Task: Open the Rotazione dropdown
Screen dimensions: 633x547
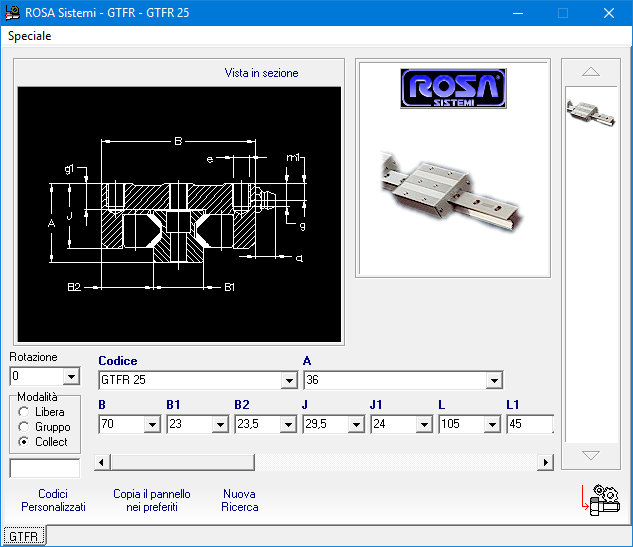Action: (71, 377)
